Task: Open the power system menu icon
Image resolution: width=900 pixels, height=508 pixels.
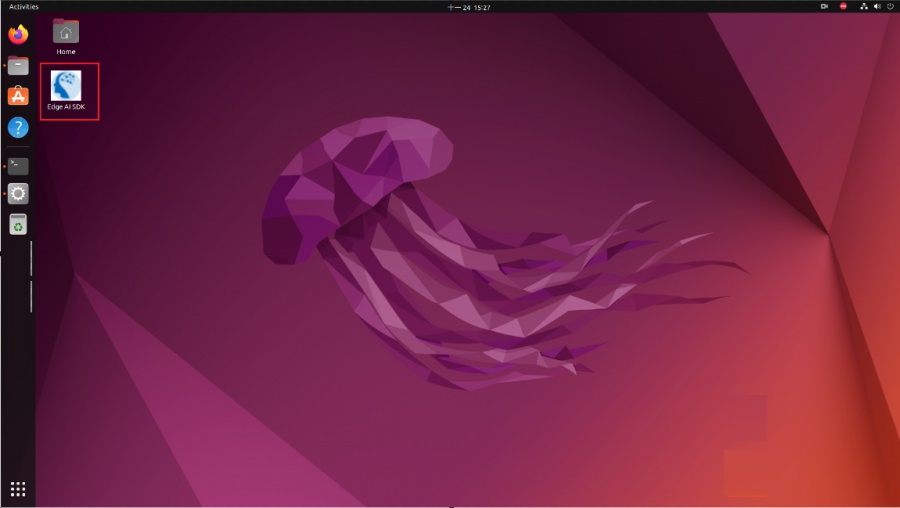Action: click(x=890, y=6)
